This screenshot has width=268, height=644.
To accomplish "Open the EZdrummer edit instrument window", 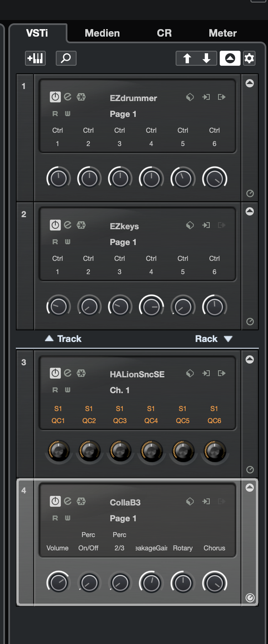I will click(x=68, y=97).
